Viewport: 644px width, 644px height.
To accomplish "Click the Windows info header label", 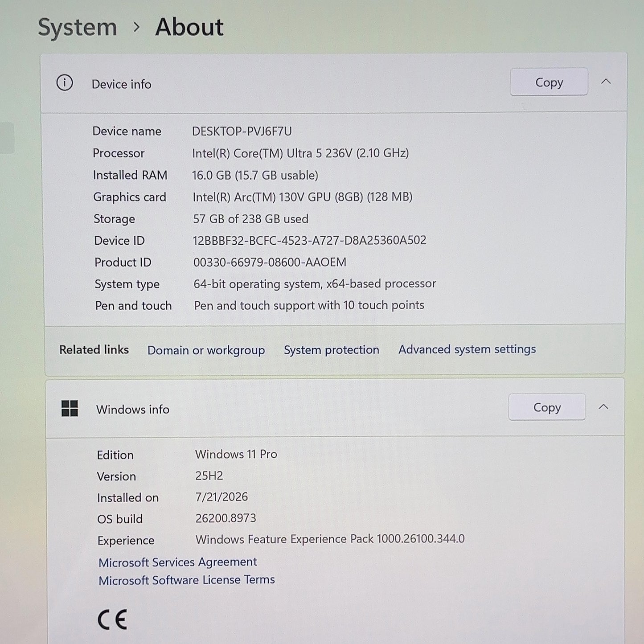I will pos(133,410).
